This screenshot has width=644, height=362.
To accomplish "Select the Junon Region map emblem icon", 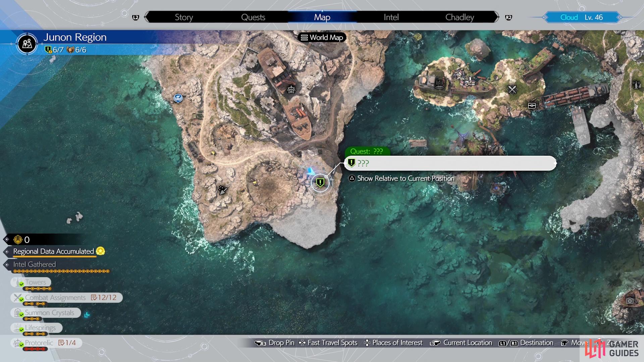I will 27,44.
